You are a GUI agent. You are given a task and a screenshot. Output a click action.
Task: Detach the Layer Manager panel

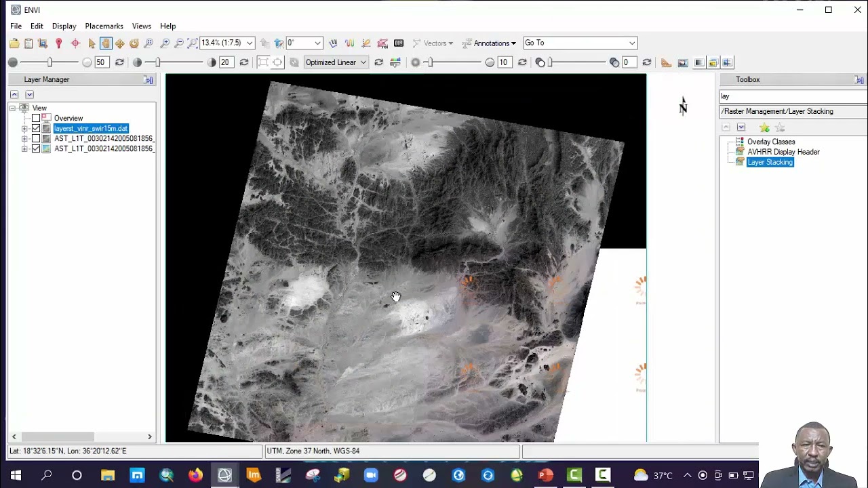pos(149,80)
